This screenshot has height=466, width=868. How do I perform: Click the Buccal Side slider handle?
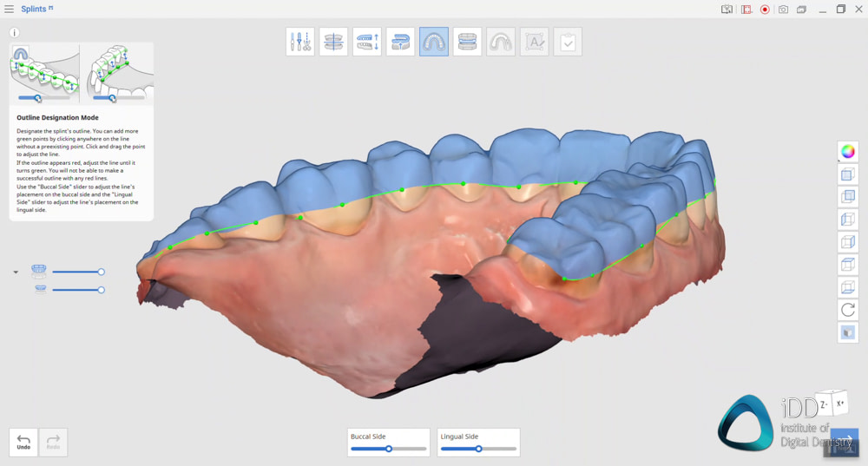(389, 449)
